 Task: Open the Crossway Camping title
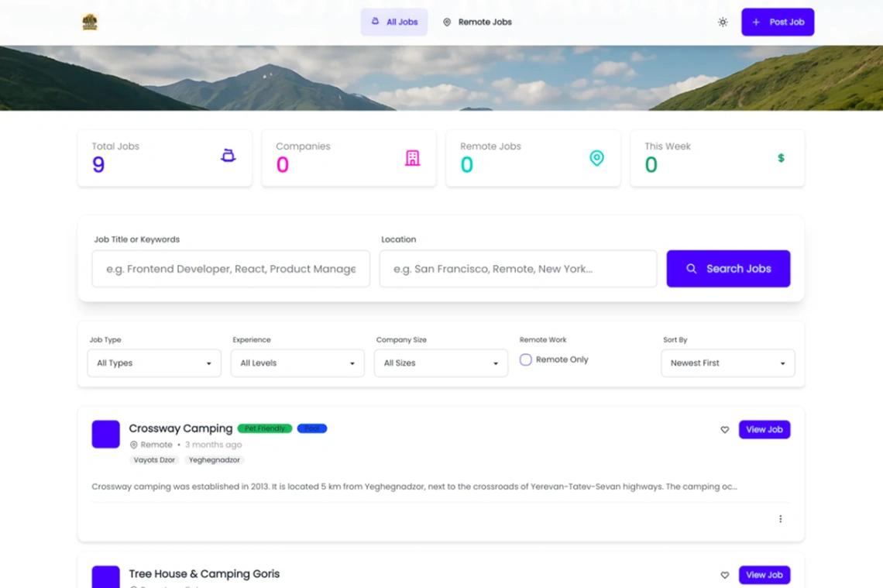point(180,428)
